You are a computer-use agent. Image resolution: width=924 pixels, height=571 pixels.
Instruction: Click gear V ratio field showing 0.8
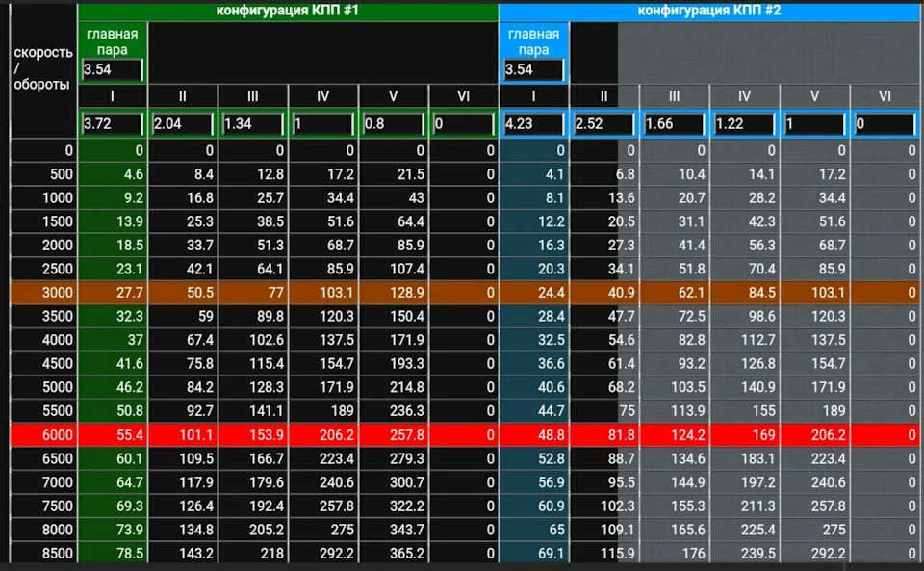pos(393,124)
